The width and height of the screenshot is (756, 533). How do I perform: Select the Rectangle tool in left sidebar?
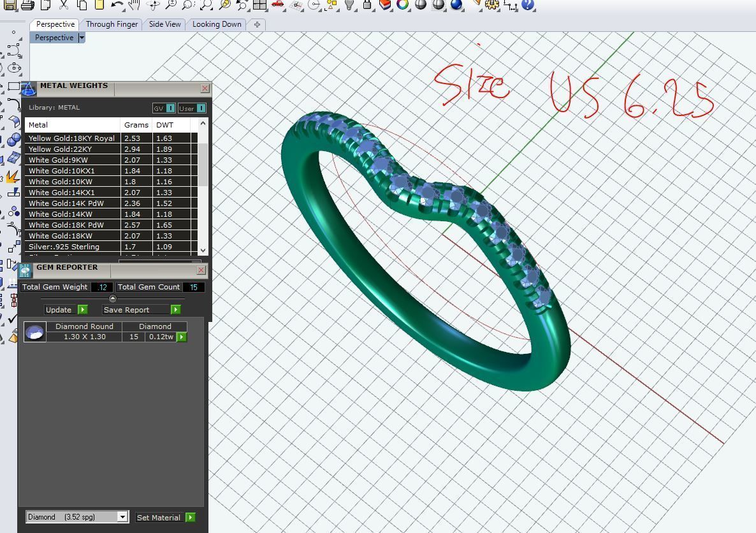[13, 87]
